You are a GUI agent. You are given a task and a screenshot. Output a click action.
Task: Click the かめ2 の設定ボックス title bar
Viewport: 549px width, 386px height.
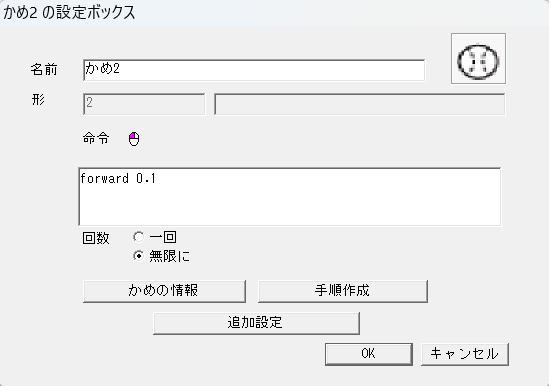274,13
